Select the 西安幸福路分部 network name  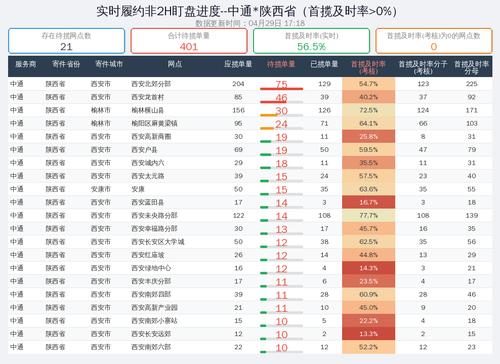[x=154, y=229]
